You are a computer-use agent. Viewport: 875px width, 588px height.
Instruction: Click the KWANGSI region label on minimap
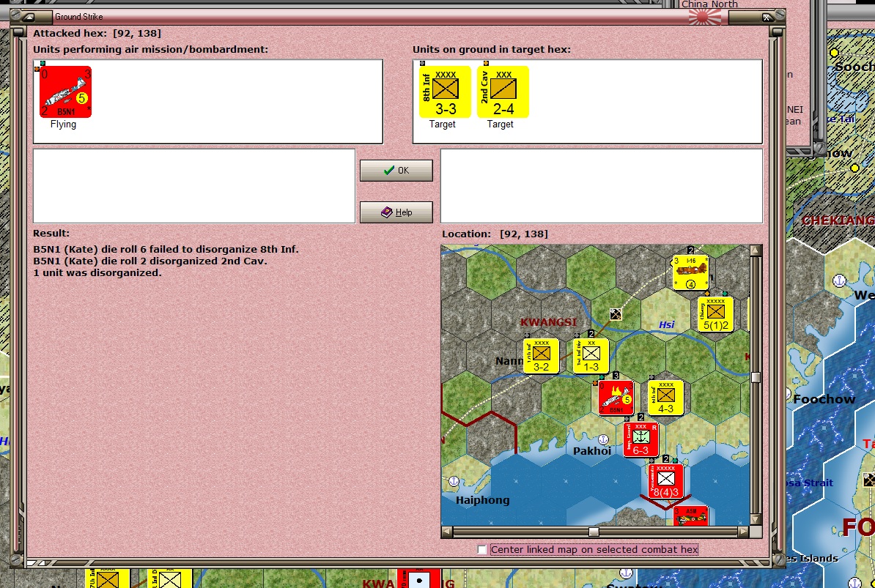click(549, 322)
